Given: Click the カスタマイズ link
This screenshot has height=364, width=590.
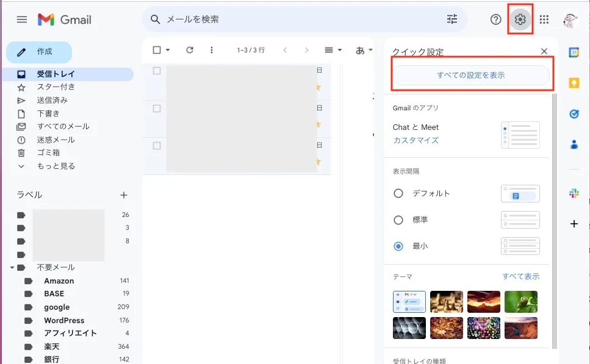Looking at the screenshot, I should [x=416, y=140].
